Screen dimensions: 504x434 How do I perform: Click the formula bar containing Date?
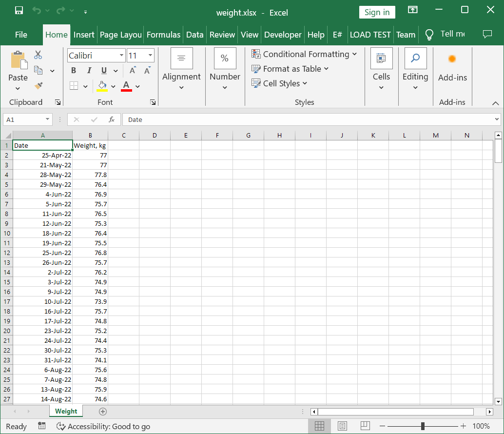point(308,119)
